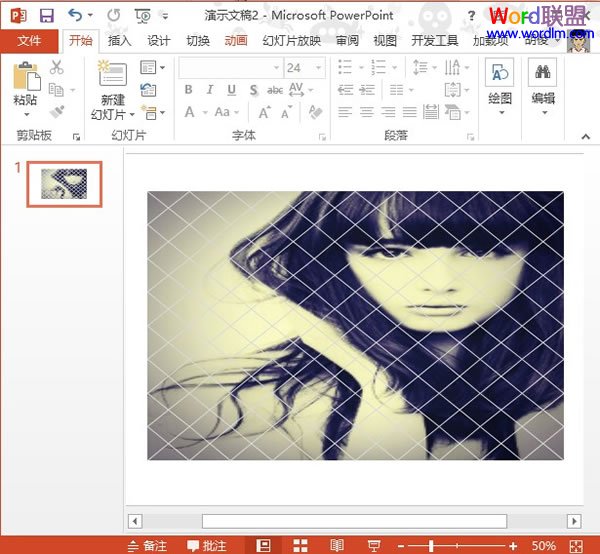The image size is (600, 554).
Task: Open the 编辑 binoculars editing icon
Action: tap(543, 72)
